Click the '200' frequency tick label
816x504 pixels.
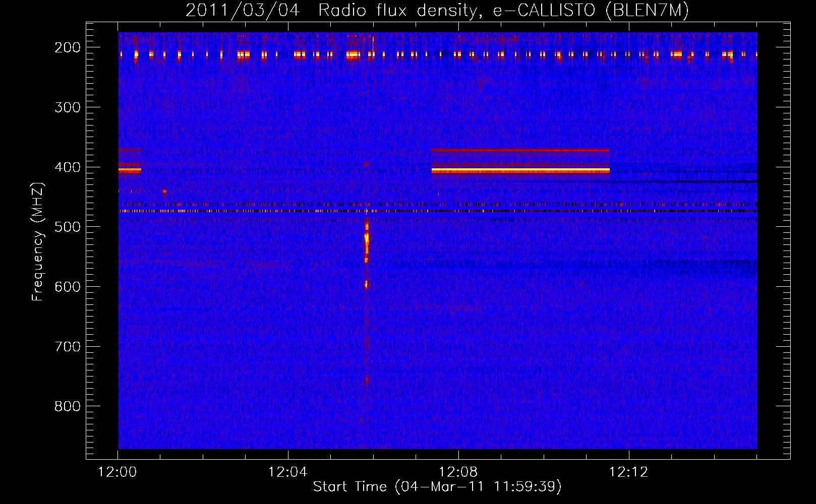click(x=68, y=47)
